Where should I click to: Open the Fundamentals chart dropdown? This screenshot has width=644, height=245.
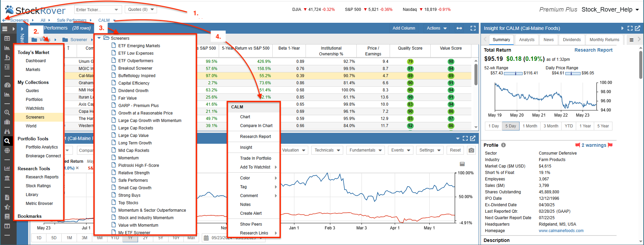(x=366, y=150)
